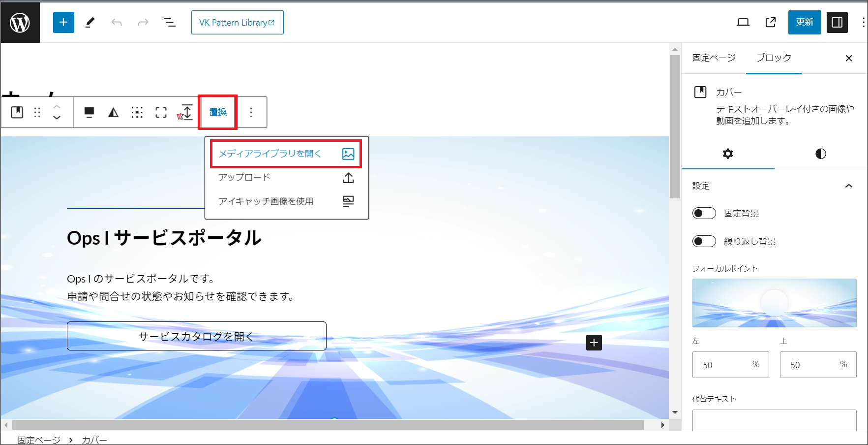
Task: Click the 上 focal point percentage field
Action: pos(818,365)
